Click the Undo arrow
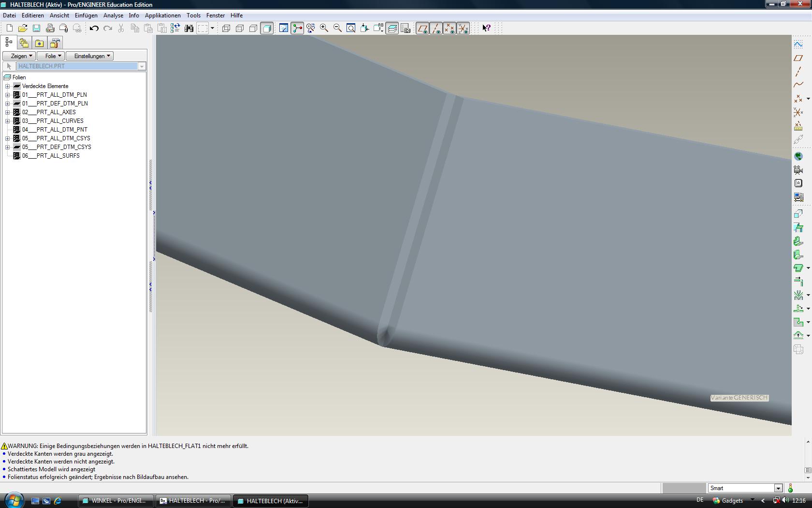 pyautogui.click(x=94, y=29)
